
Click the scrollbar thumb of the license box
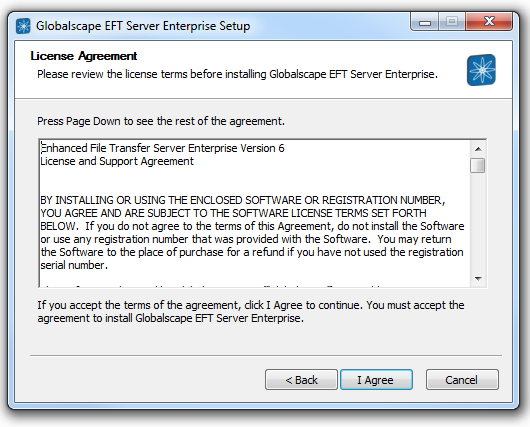point(478,165)
